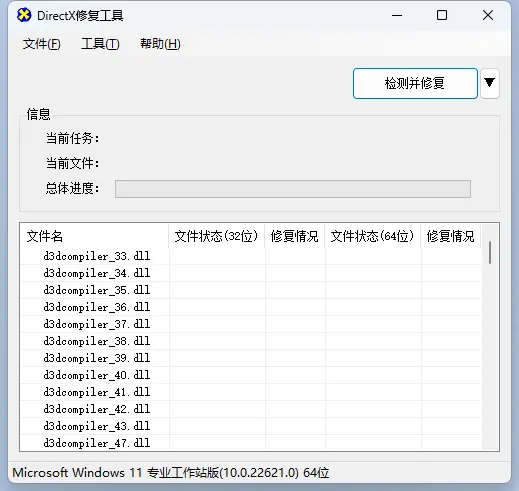Image resolution: width=519 pixels, height=491 pixels.
Task: Select d3dcompiler_34.dll row
Action: click(x=250, y=273)
